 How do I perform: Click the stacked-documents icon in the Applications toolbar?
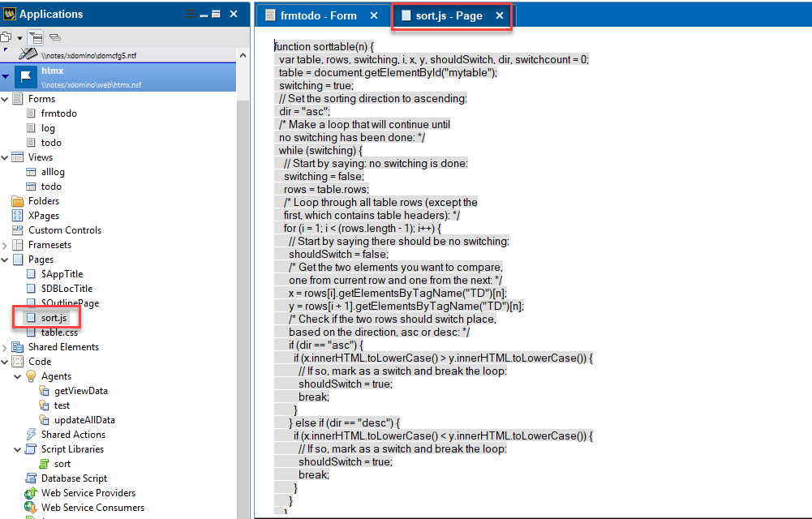pos(6,36)
